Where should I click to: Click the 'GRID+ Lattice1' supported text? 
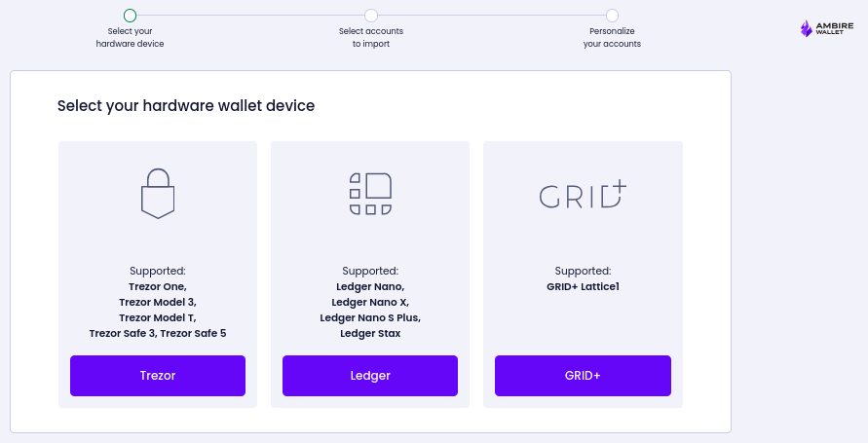coord(583,286)
